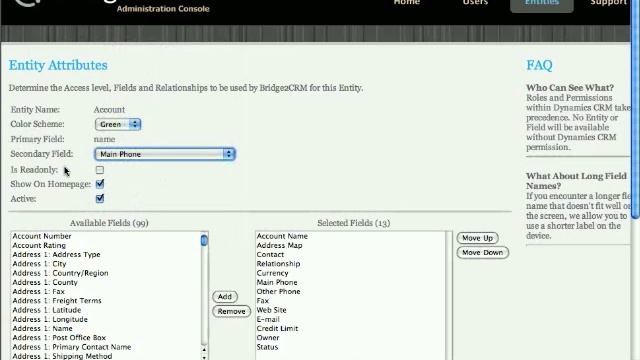Image resolution: width=640 pixels, height=360 pixels.
Task: Uncheck the Show On Homepage checkbox
Action: 100,184
